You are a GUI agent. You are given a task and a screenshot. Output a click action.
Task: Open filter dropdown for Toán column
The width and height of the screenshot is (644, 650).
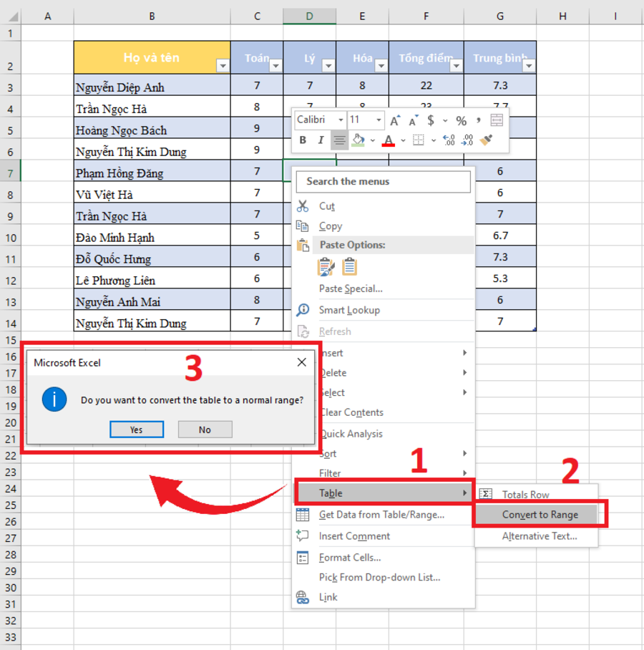pos(275,65)
